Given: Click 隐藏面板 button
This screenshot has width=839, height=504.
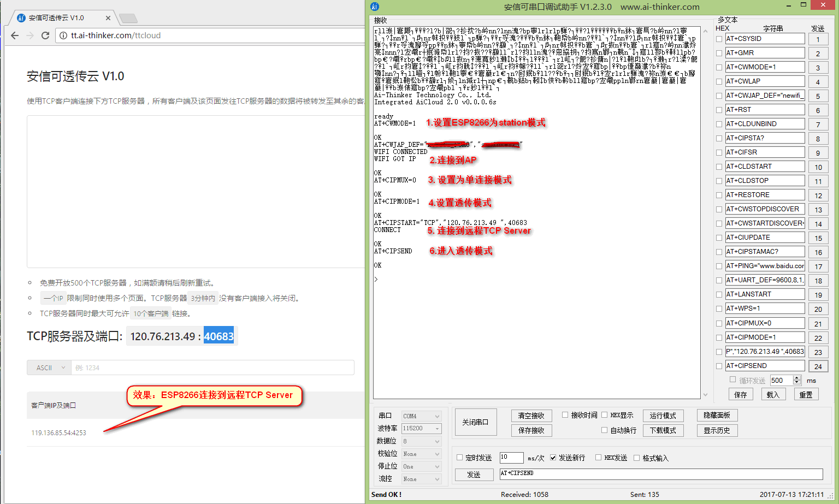Looking at the screenshot, I should 717,416.
